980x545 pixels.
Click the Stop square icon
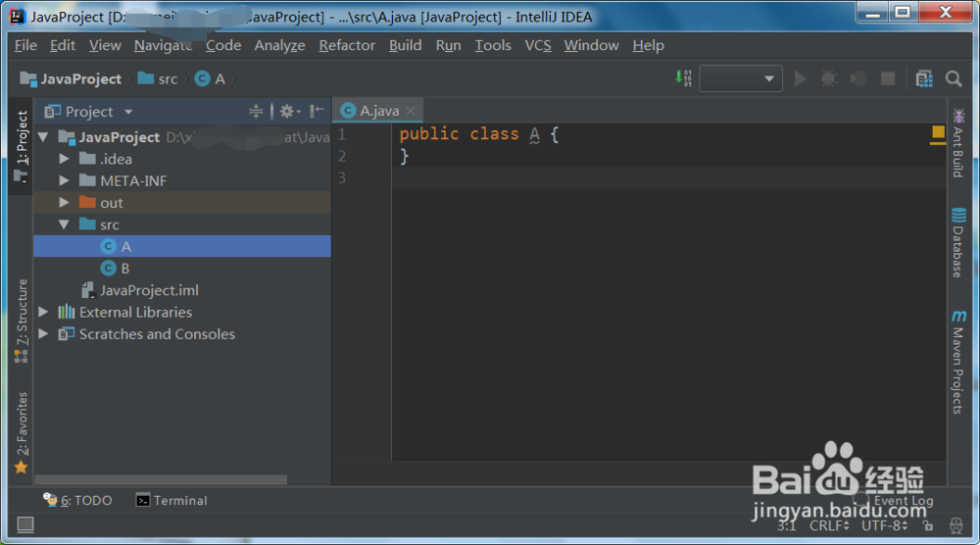coord(888,78)
